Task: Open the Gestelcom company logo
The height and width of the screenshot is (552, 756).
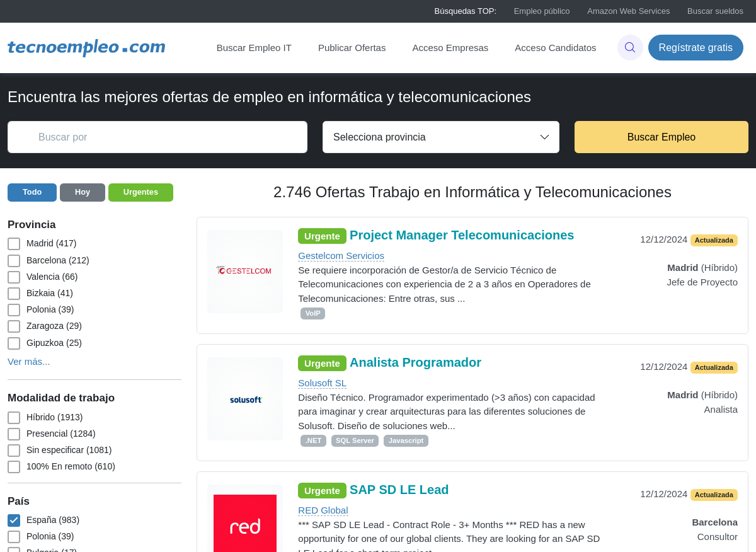Action: tap(245, 272)
